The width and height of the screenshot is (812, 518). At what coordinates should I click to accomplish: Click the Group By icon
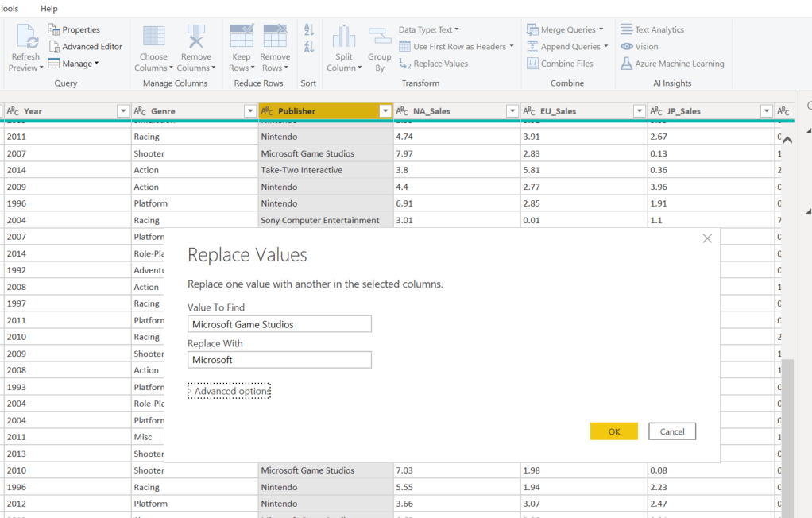[x=380, y=37]
